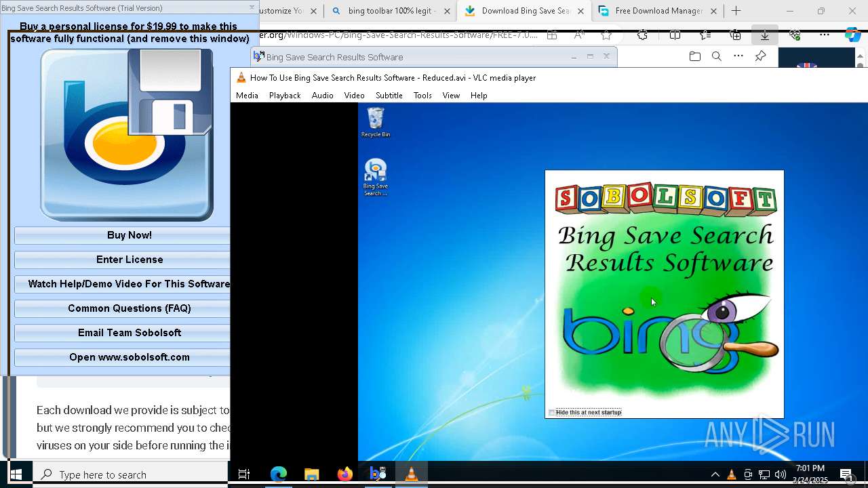Viewport: 868px width, 488px height.
Task: Check Hide this at next startup box
Action: (551, 412)
